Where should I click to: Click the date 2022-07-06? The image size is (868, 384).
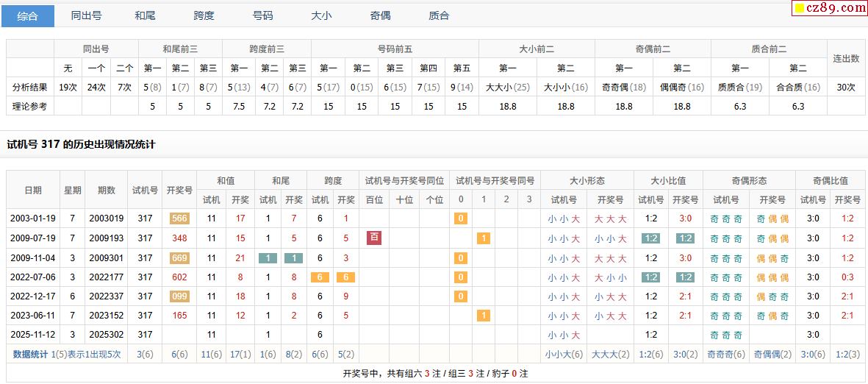click(33, 277)
